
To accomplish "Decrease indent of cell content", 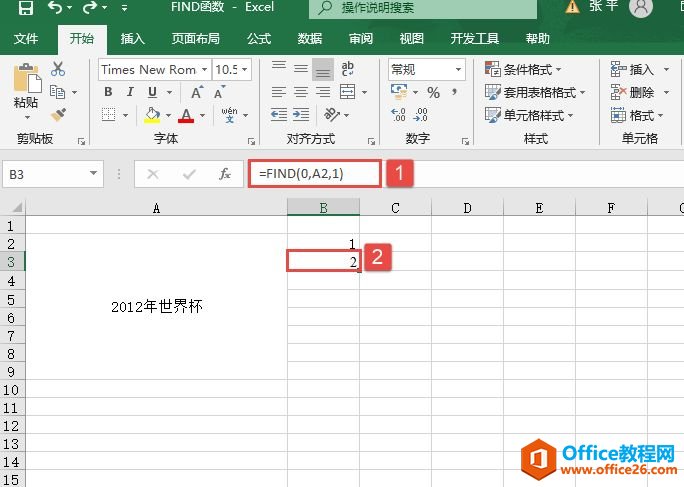I will pos(279,115).
